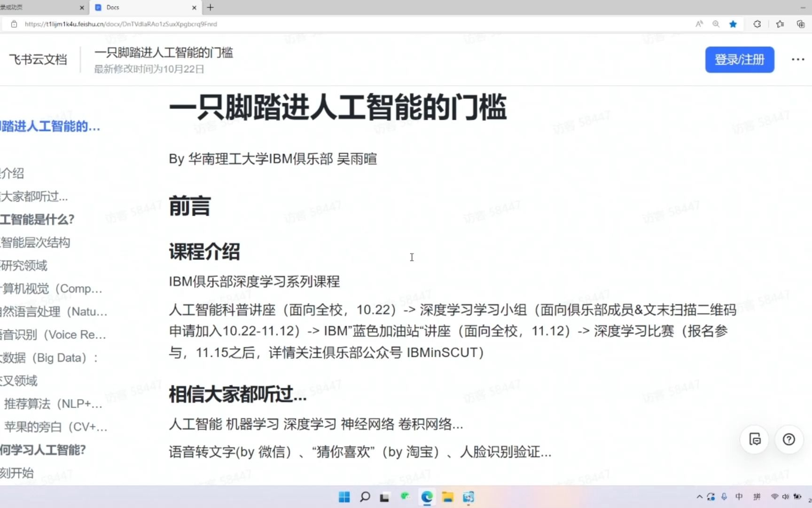Viewport: 812px width, 508px height.
Task: Open the volume speaker tray icon
Action: pos(786,497)
